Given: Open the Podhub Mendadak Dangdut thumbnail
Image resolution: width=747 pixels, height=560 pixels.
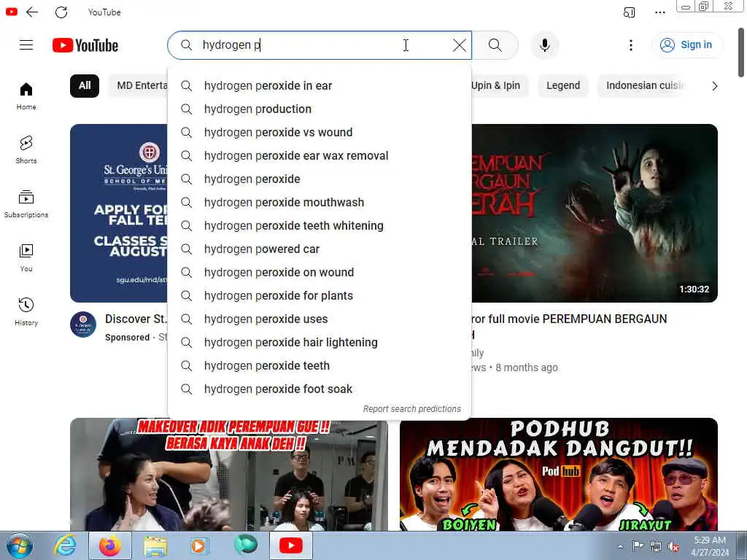Looking at the screenshot, I should click(558, 474).
